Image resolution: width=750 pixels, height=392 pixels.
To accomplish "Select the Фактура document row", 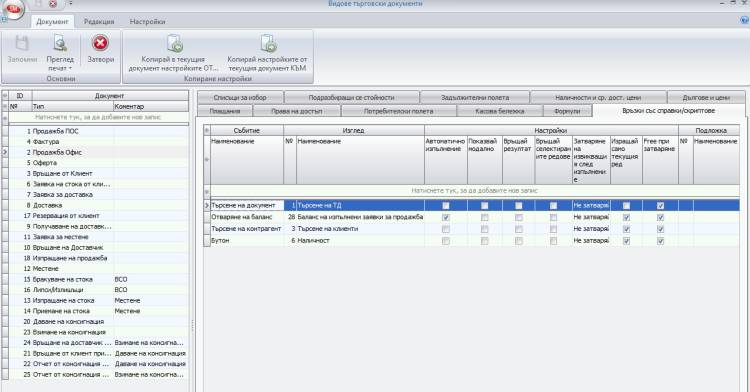I will (98, 142).
